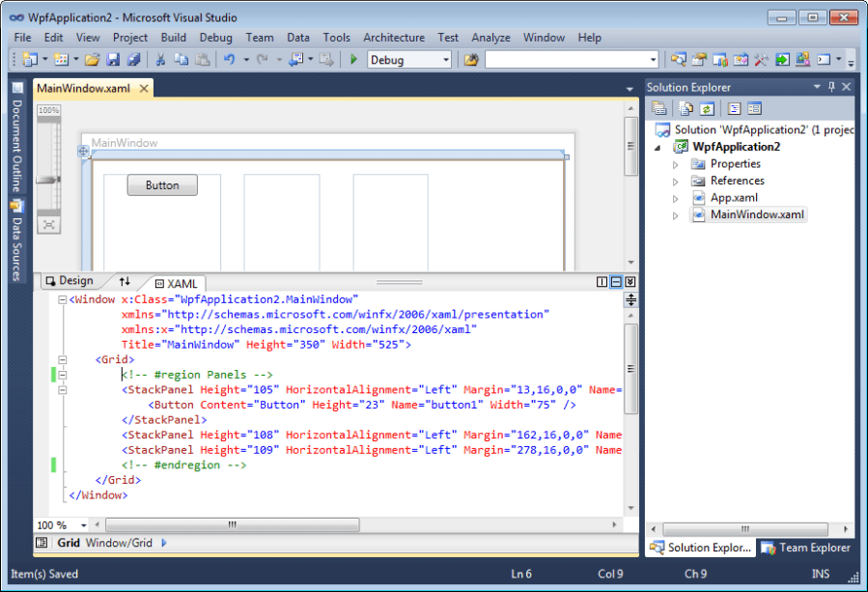Open the Properties window from Solution Explorer toolbar

pos(659,108)
